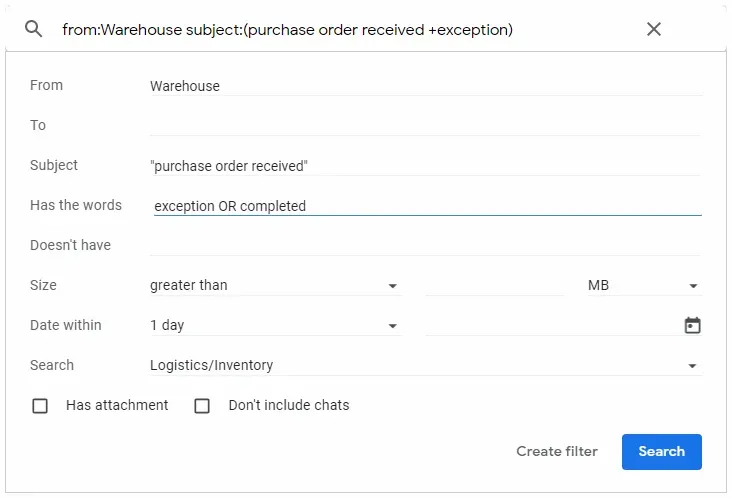The height and width of the screenshot is (498, 732).
Task: Click the Has the words field
Action: pyautogui.click(x=426, y=206)
